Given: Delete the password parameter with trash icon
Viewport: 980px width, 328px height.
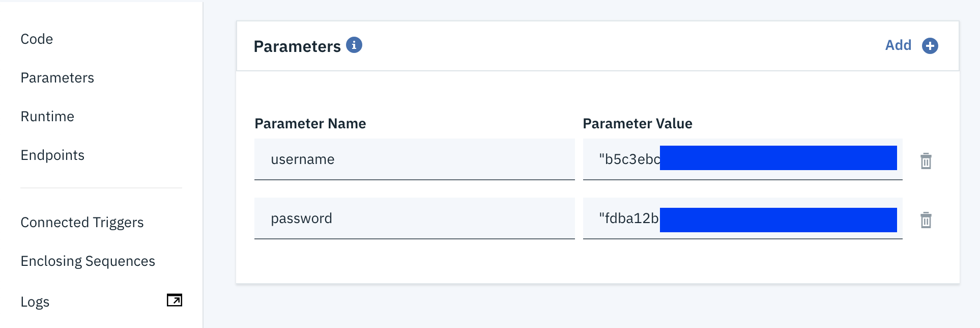Looking at the screenshot, I should 926,220.
